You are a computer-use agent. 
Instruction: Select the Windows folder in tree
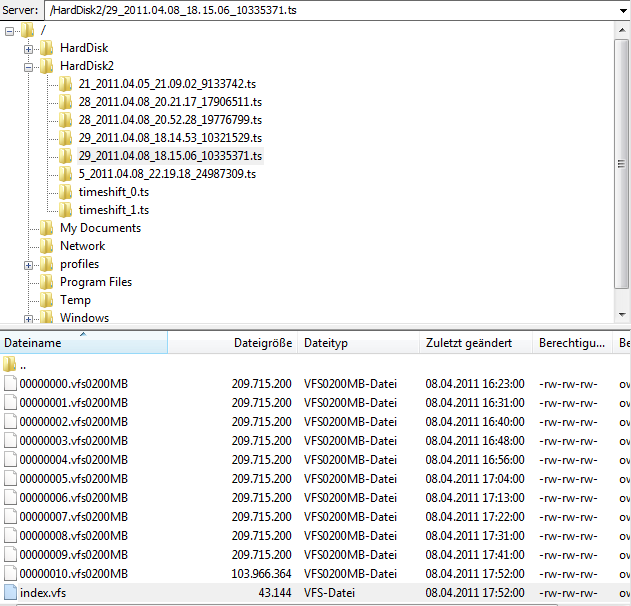pos(85,317)
